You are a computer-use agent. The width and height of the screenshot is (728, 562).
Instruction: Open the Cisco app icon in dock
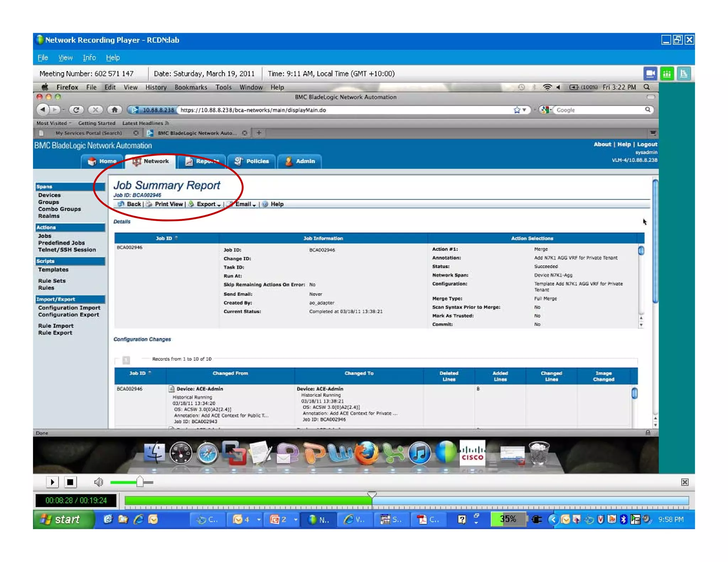tap(472, 453)
